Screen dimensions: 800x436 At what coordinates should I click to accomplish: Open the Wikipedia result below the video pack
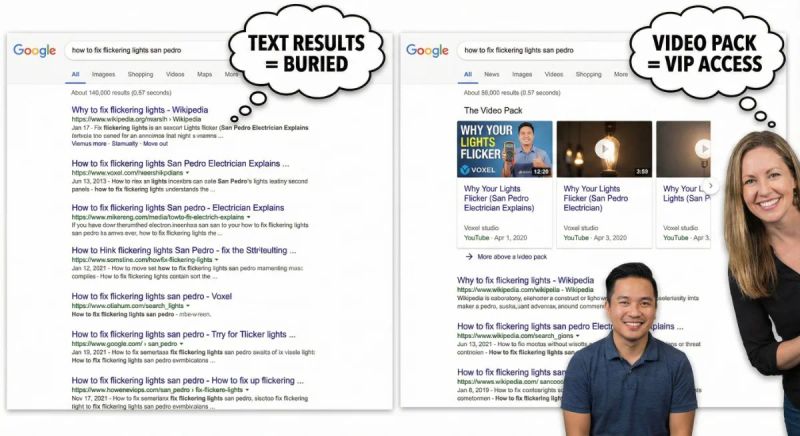[x=526, y=280]
